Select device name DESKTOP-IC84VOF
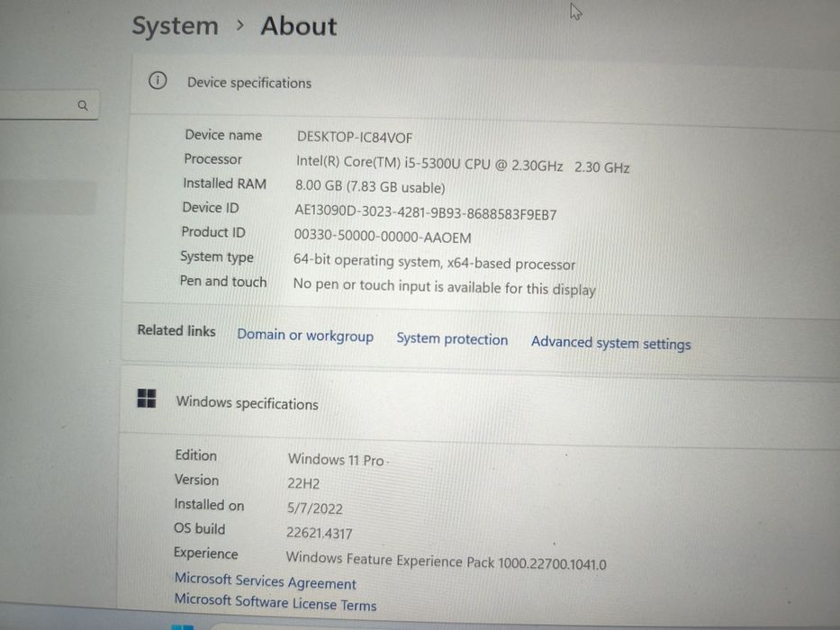 click(355, 138)
